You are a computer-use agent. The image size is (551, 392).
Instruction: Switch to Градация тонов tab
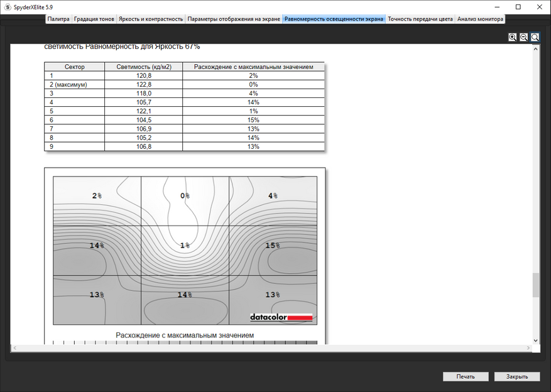94,19
